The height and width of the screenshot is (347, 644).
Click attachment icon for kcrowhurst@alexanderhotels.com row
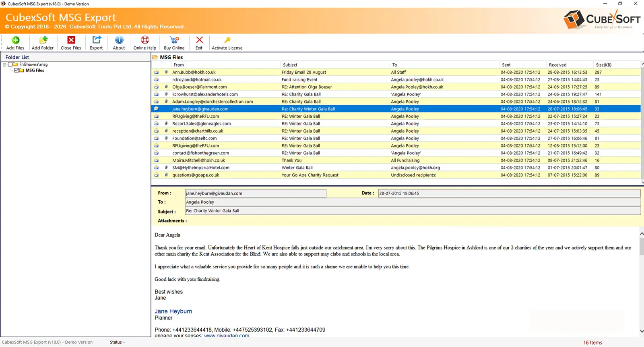coord(166,94)
